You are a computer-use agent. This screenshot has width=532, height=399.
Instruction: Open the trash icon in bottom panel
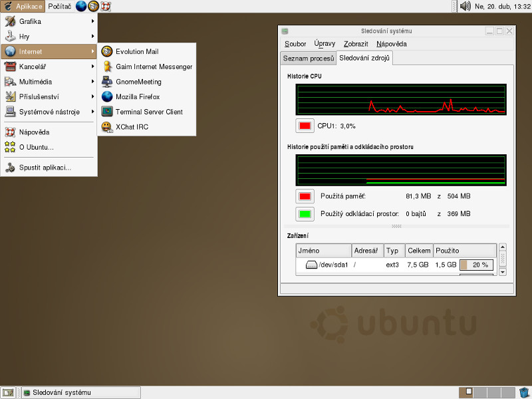[x=524, y=392]
